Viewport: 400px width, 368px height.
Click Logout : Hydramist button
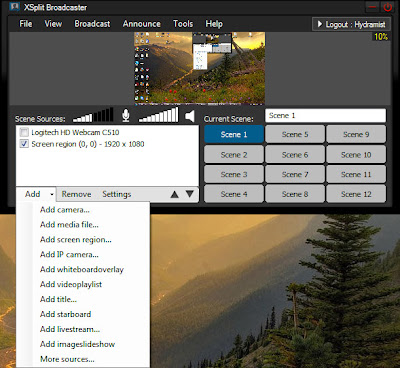pyautogui.click(x=351, y=24)
